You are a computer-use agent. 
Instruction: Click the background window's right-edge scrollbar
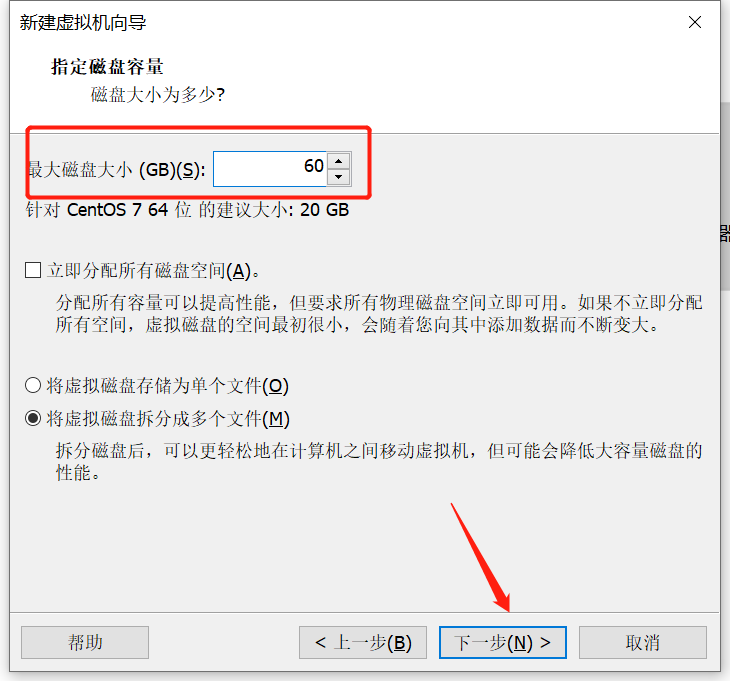pyautogui.click(x=725, y=196)
